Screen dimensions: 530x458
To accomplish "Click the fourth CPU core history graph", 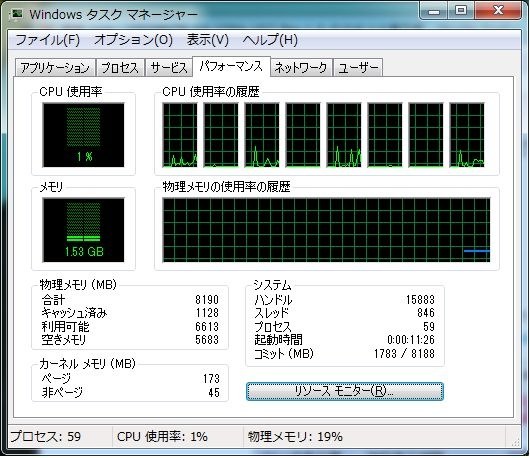I will click(x=303, y=135).
